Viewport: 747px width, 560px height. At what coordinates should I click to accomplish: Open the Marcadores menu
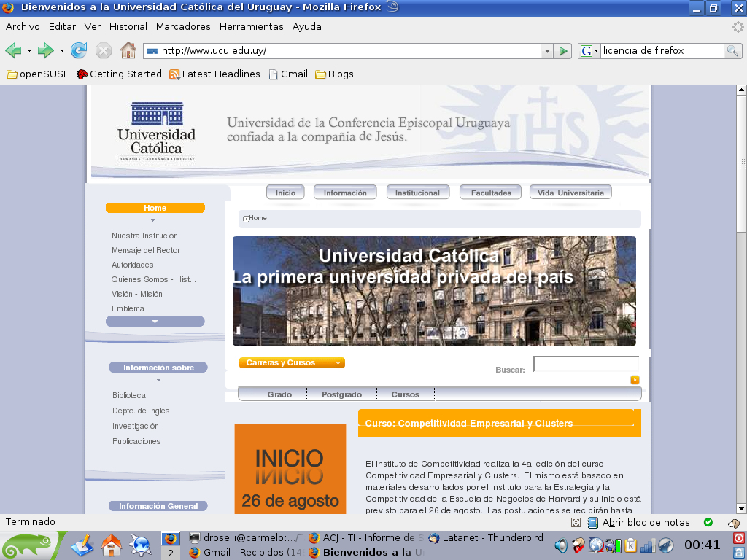pos(183,27)
